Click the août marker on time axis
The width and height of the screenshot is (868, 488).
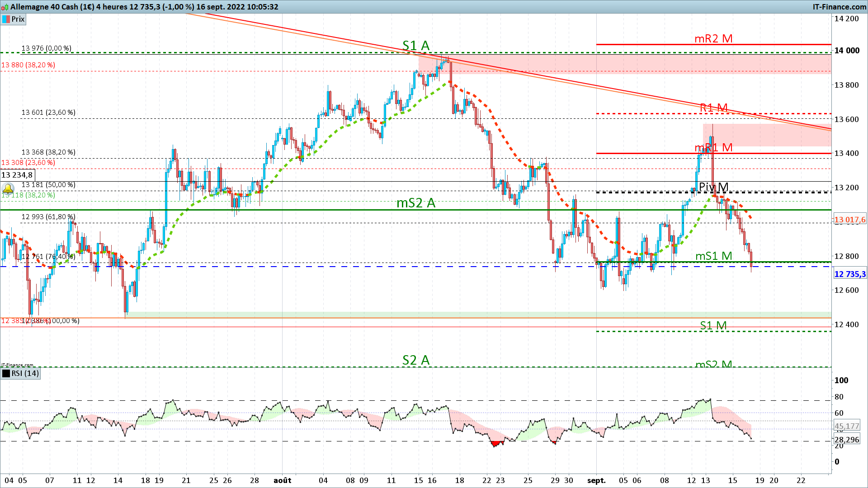click(x=282, y=480)
